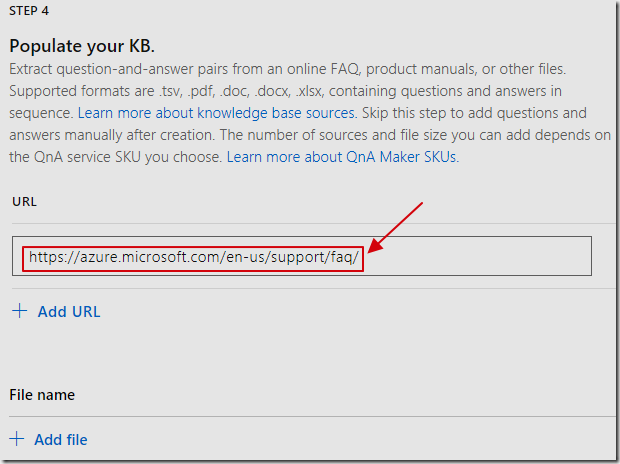Click the STEP 4 label
Screen dimensions: 620x464
(29, 11)
